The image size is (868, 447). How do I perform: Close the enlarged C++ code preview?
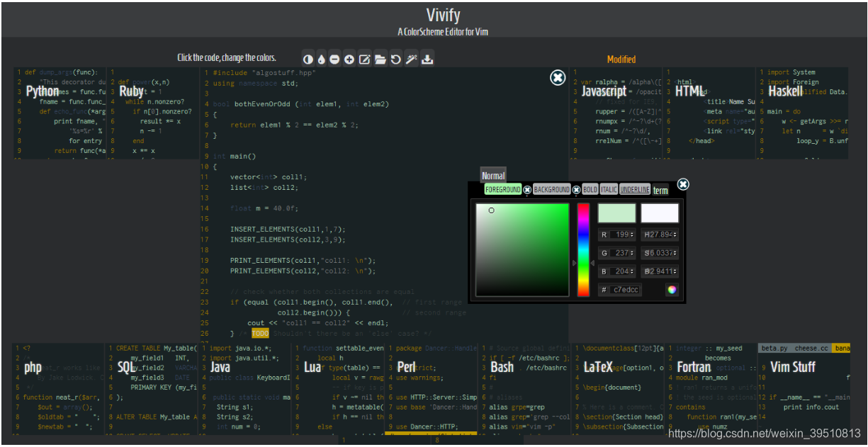(558, 78)
